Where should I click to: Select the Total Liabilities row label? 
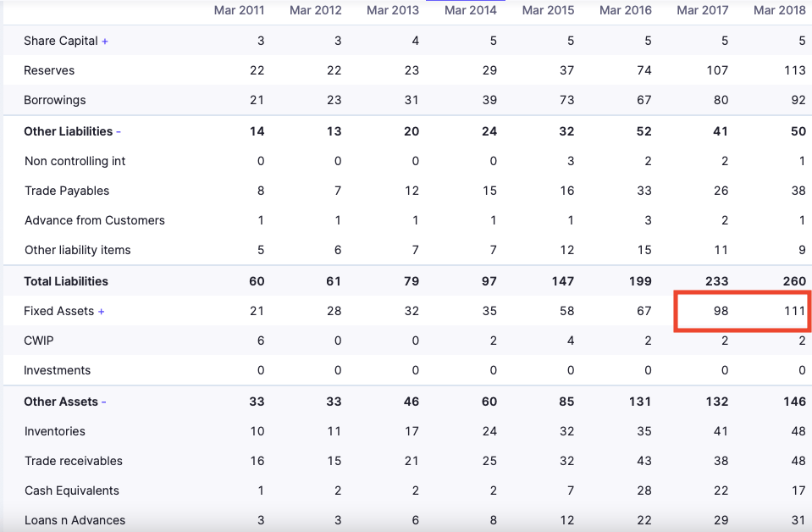click(66, 281)
